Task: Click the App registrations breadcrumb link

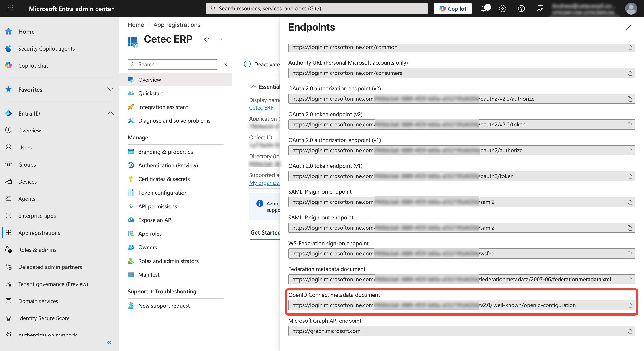Action: click(x=177, y=25)
